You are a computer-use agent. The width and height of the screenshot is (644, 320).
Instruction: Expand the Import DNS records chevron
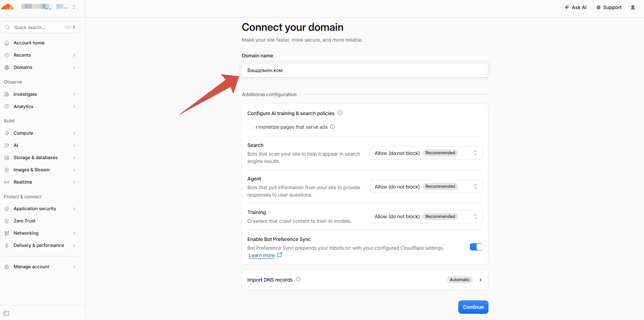pos(480,280)
